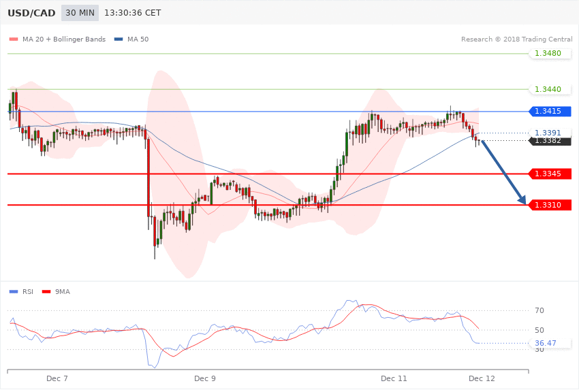Click the MA 20 + Bollinger Bands swatch

(x=14, y=39)
